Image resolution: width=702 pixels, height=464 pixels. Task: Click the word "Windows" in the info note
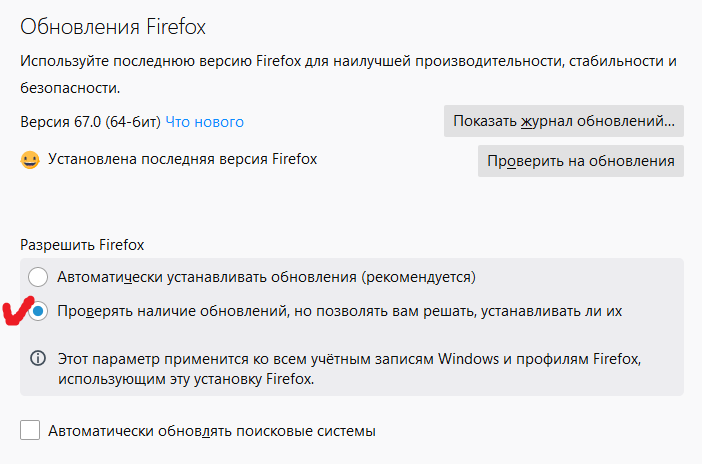468,359
